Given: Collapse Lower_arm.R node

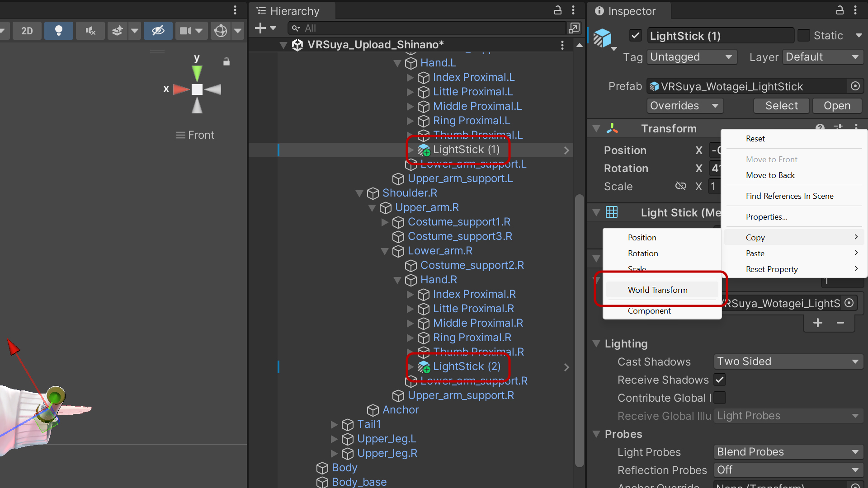Looking at the screenshot, I should [x=385, y=251].
